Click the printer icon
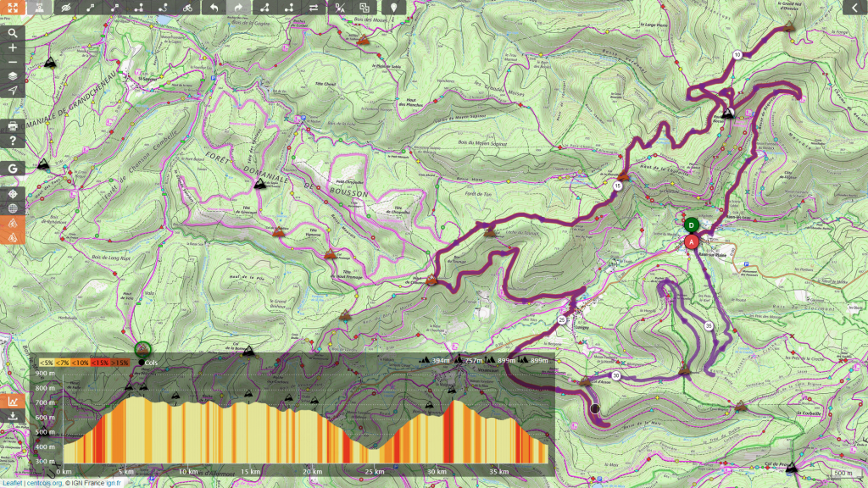Screen dimensions: 868x488 13,126
